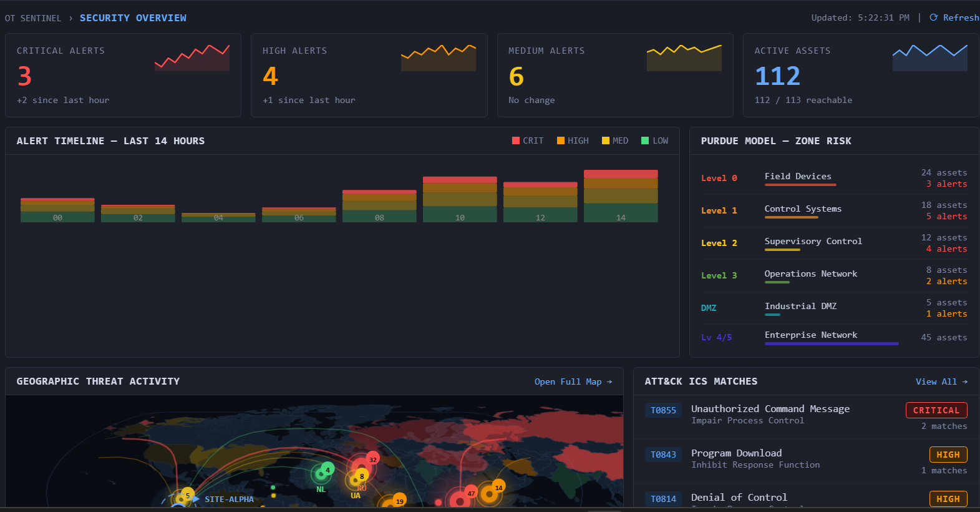Click the Refresh icon in the header

point(933,17)
